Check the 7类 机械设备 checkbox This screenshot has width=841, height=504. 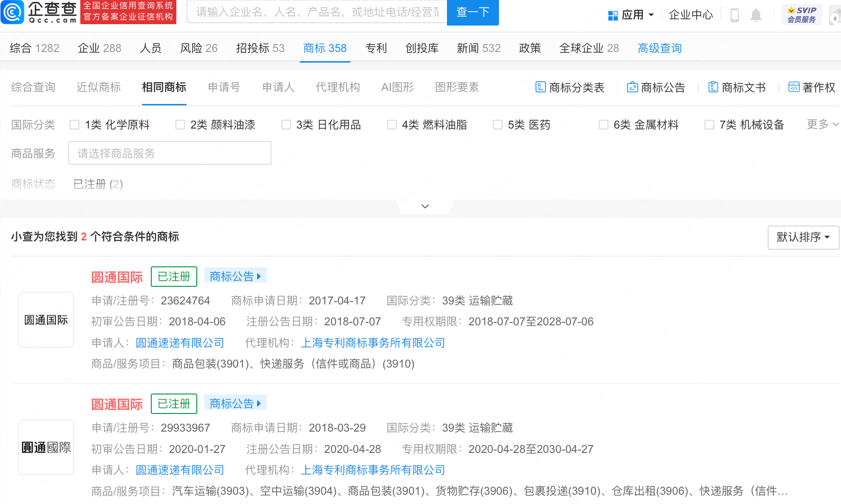(x=709, y=124)
